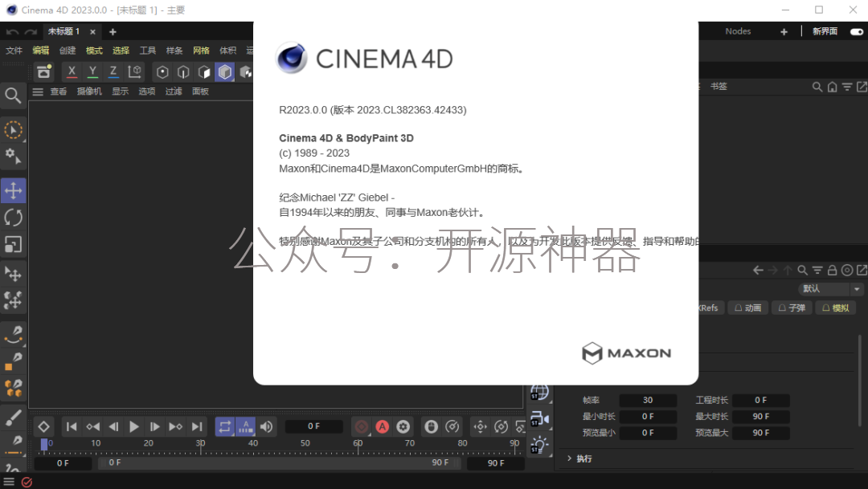Click the filter icon in the object manager
This screenshot has height=489, width=868.
847,87
